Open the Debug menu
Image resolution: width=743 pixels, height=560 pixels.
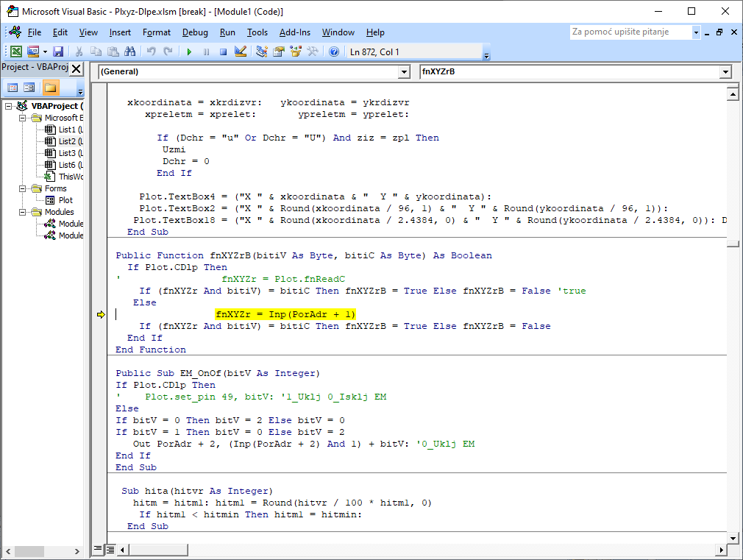pyautogui.click(x=195, y=32)
